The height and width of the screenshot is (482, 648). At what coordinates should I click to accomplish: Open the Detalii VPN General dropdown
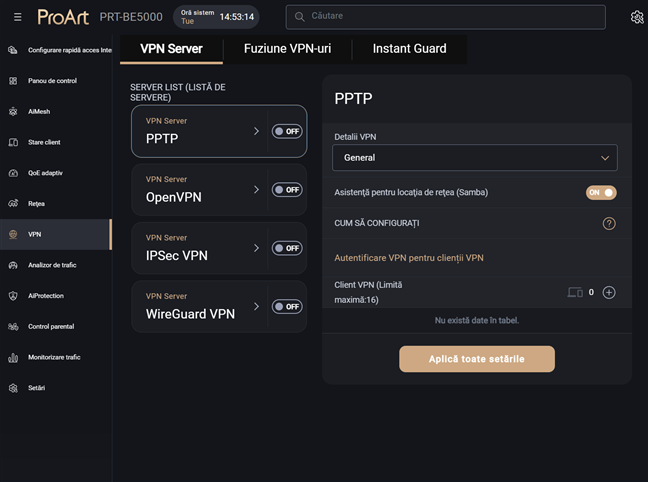click(x=475, y=157)
